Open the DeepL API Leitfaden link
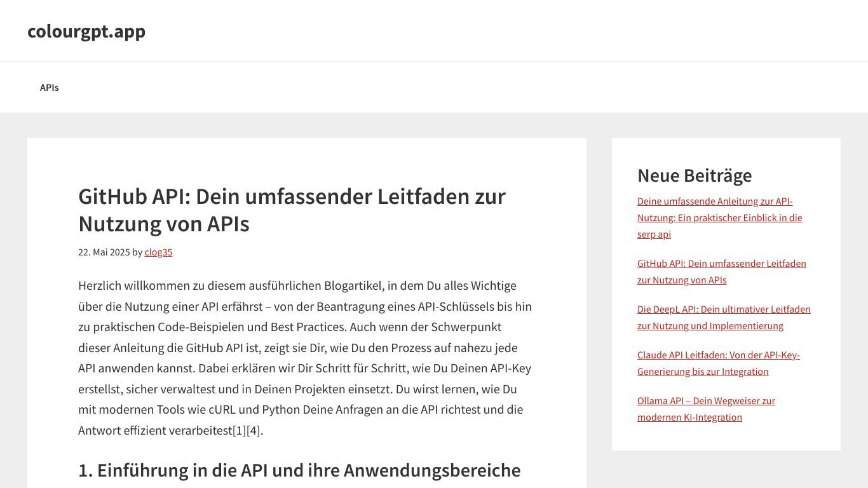 [x=724, y=318]
